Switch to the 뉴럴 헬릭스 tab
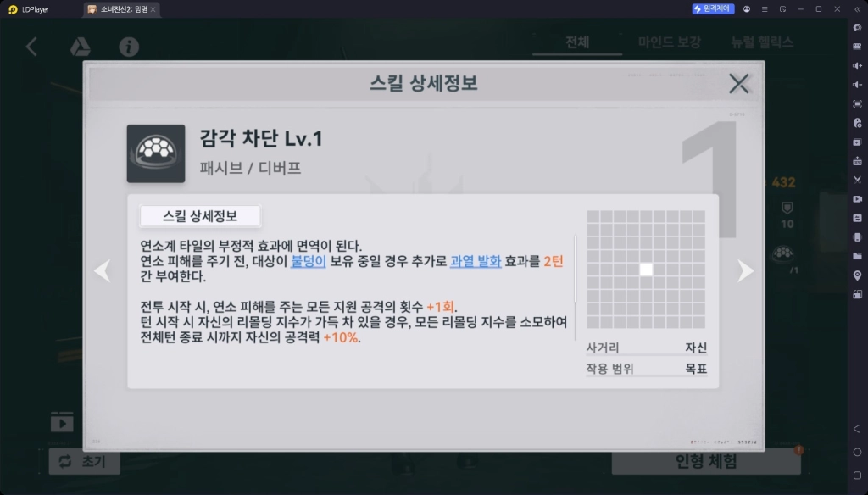The width and height of the screenshot is (868, 495). (762, 42)
